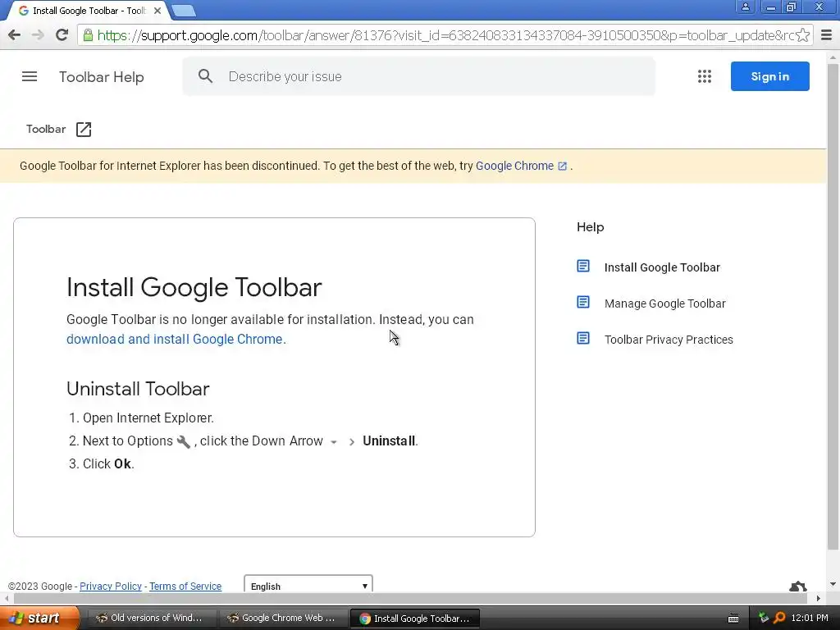Click the Install Google Toolbar page heading
Screen dimensions: 840x630
194,287
